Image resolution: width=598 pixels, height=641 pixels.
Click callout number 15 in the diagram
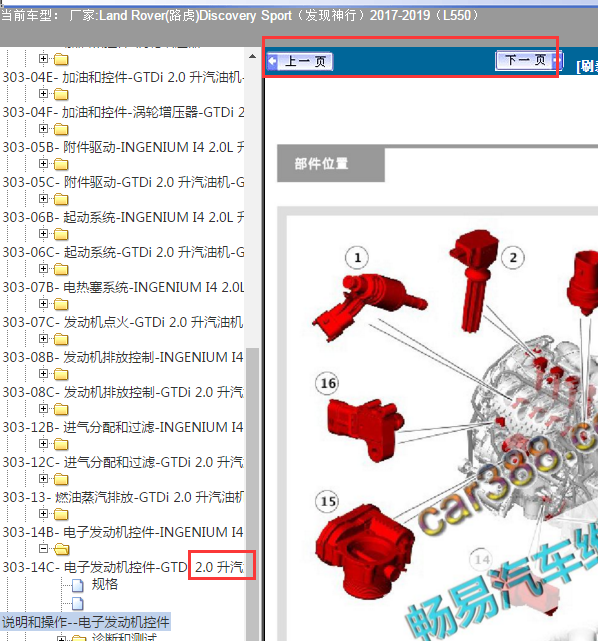pyautogui.click(x=327, y=502)
